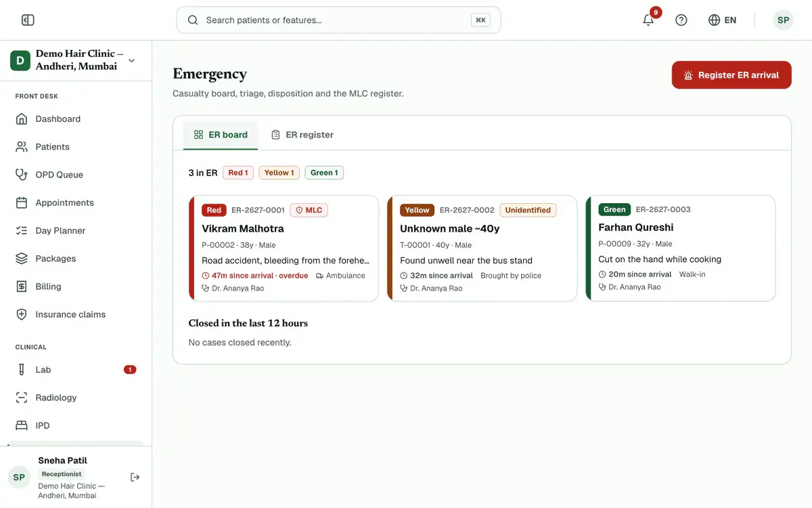Click the clock icon on Farhan Qureshi's card
The image size is (812, 508).
point(602,274)
